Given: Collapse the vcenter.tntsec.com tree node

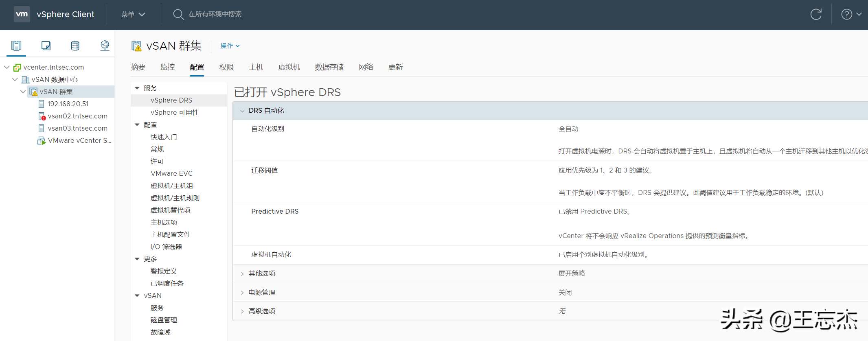Looking at the screenshot, I should [7, 67].
